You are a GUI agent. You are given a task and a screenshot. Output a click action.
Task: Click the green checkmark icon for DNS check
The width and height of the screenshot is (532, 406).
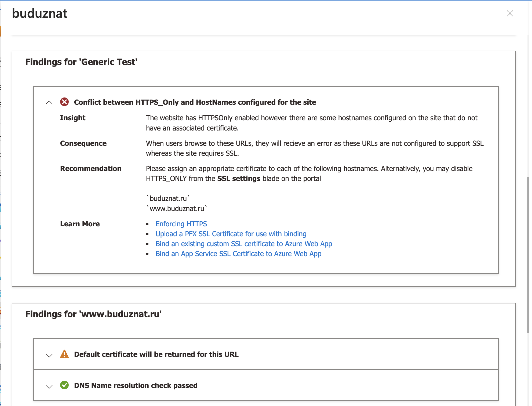64,386
